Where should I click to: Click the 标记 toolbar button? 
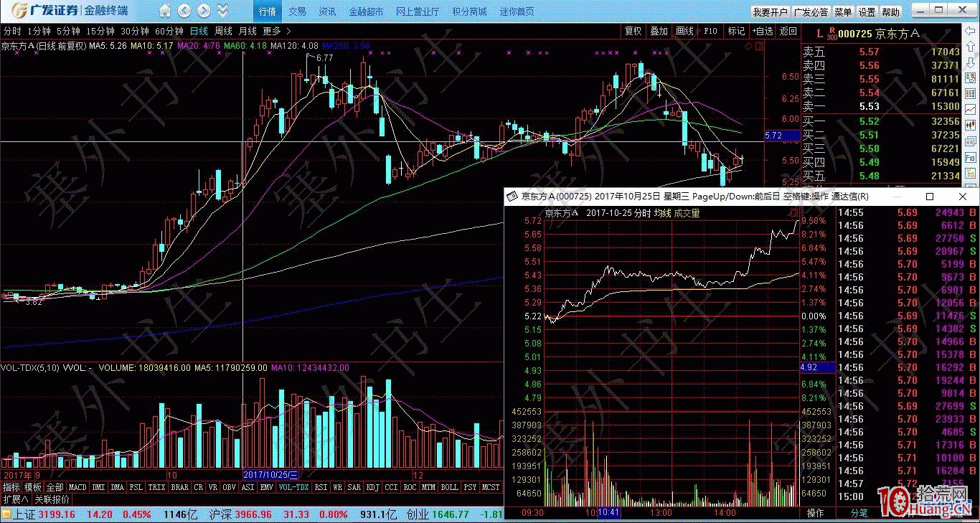click(736, 31)
